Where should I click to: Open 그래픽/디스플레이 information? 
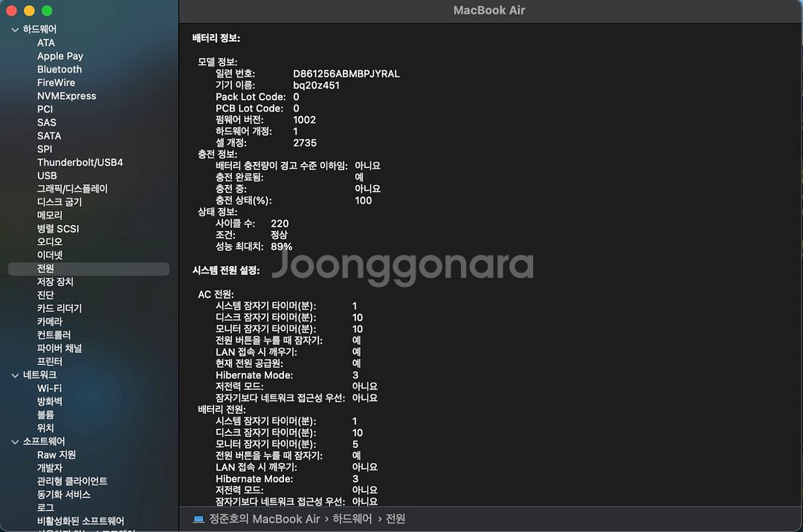(x=72, y=189)
